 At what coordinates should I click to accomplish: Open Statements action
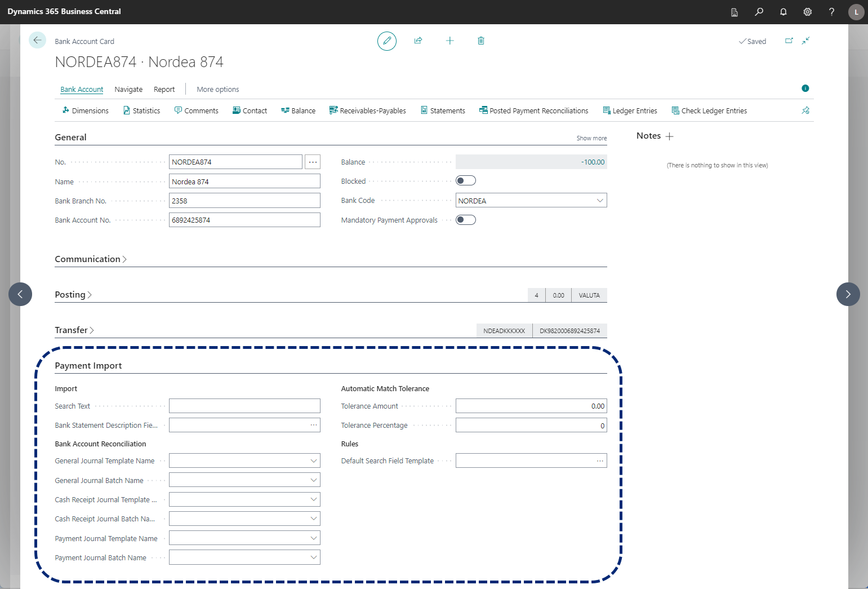[443, 110]
